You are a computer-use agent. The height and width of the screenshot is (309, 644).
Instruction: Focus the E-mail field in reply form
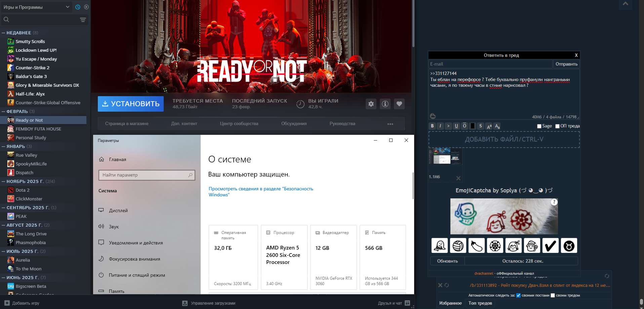coord(491,64)
